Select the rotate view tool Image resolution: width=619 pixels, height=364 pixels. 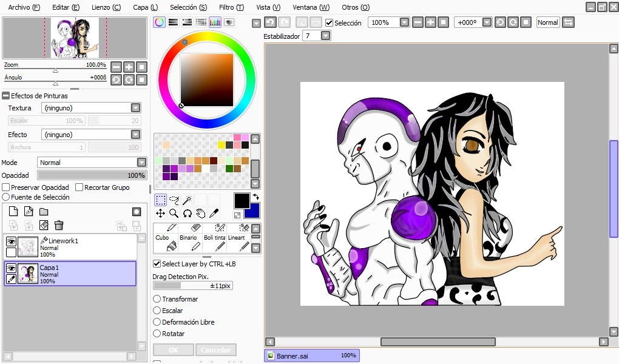(x=187, y=214)
